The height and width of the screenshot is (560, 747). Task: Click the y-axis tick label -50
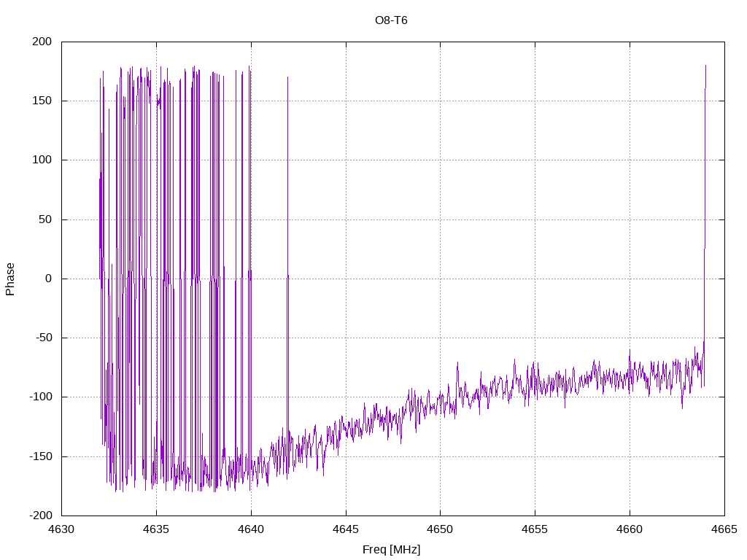43,338
